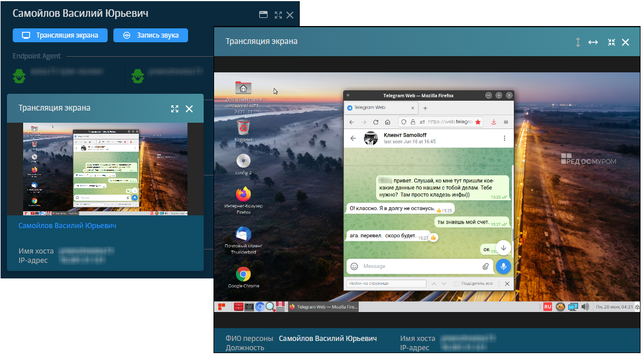Click the 'О! классно. Я в долгу не останусь' message
644x356 pixels.
(x=400, y=209)
